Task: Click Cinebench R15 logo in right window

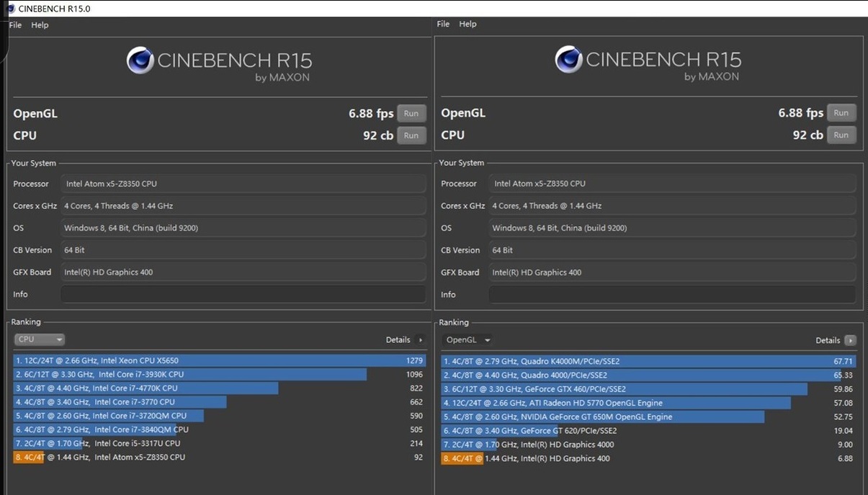Action: [x=648, y=63]
